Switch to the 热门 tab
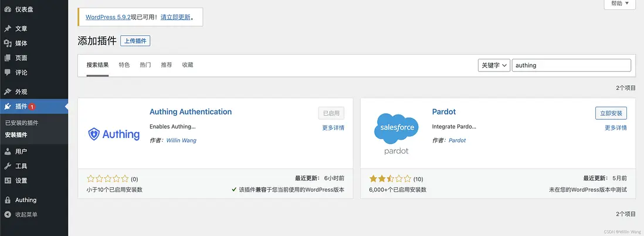644x236 pixels. 145,65
